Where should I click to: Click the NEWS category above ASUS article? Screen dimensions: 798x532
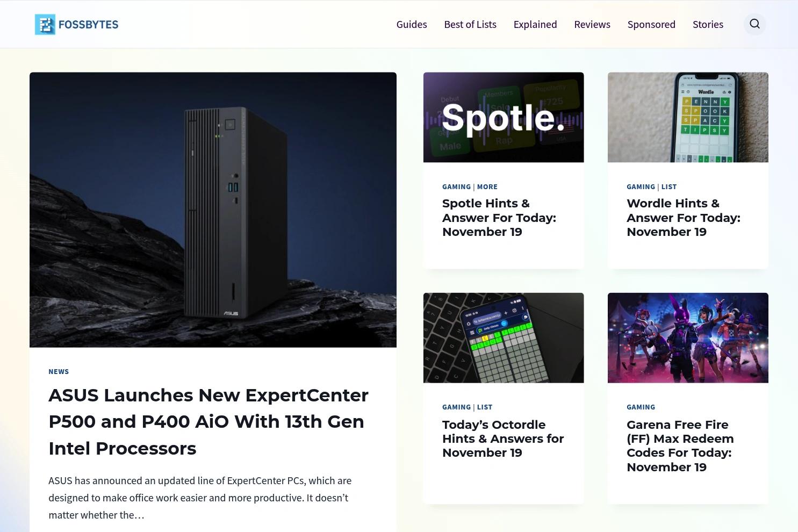[x=59, y=371]
